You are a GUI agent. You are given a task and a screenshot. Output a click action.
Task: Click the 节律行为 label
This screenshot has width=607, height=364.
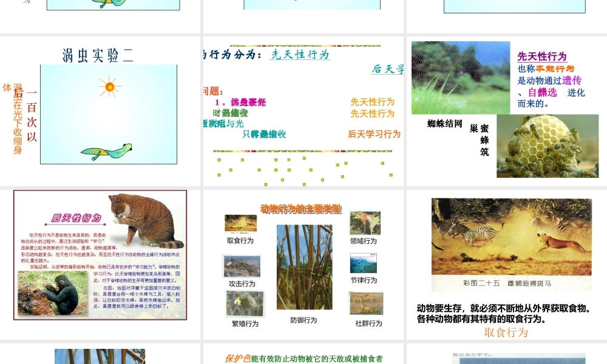point(364,280)
